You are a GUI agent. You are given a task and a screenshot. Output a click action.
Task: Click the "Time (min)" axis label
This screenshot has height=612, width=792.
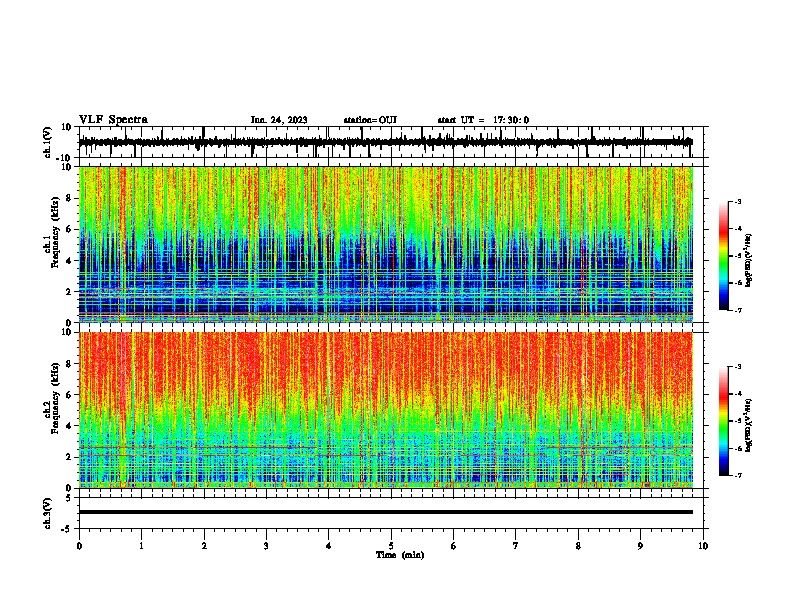(400, 555)
